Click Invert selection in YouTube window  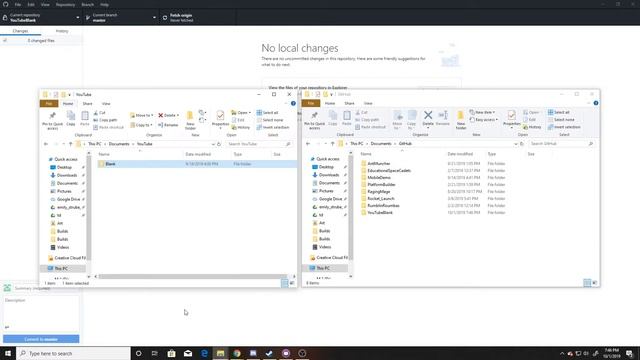273,127
